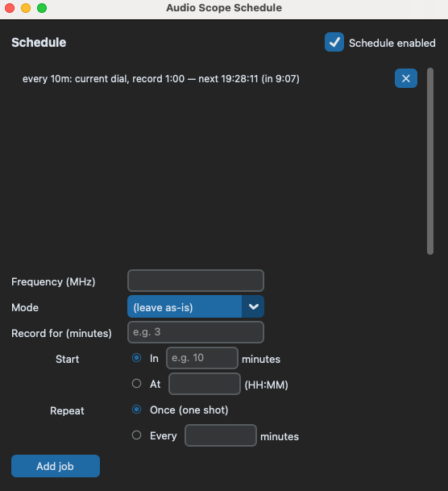The image size is (448, 491).
Task: Add the job with Add job button
Action: (x=56, y=466)
